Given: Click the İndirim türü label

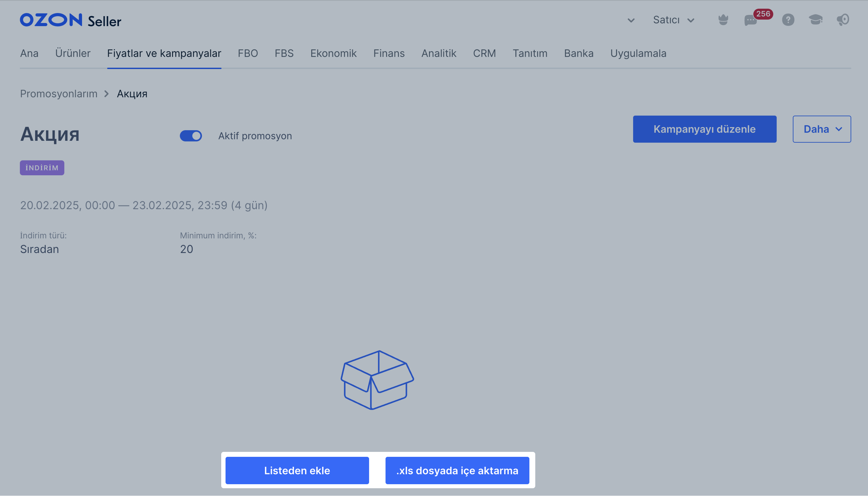Looking at the screenshot, I should pyautogui.click(x=43, y=235).
